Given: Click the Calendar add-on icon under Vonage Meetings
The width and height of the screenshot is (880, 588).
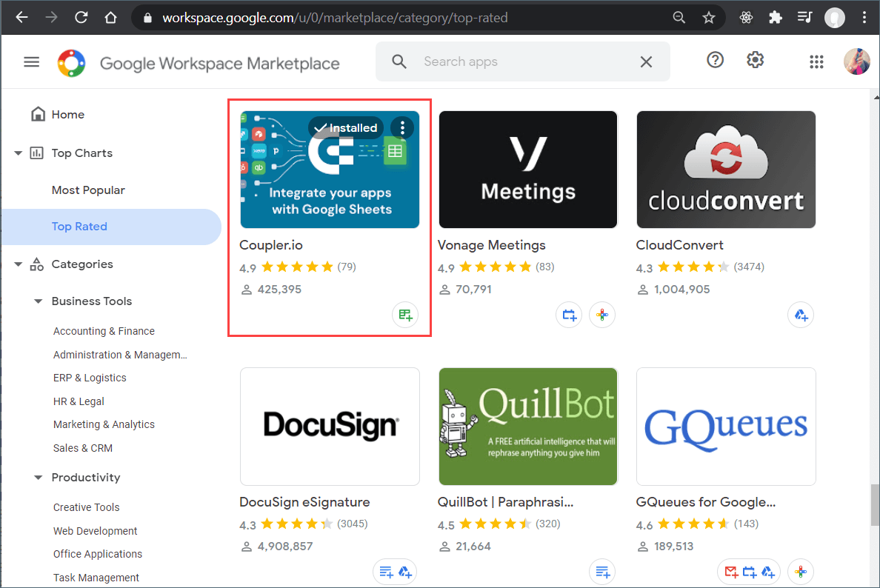Looking at the screenshot, I should click(x=569, y=315).
